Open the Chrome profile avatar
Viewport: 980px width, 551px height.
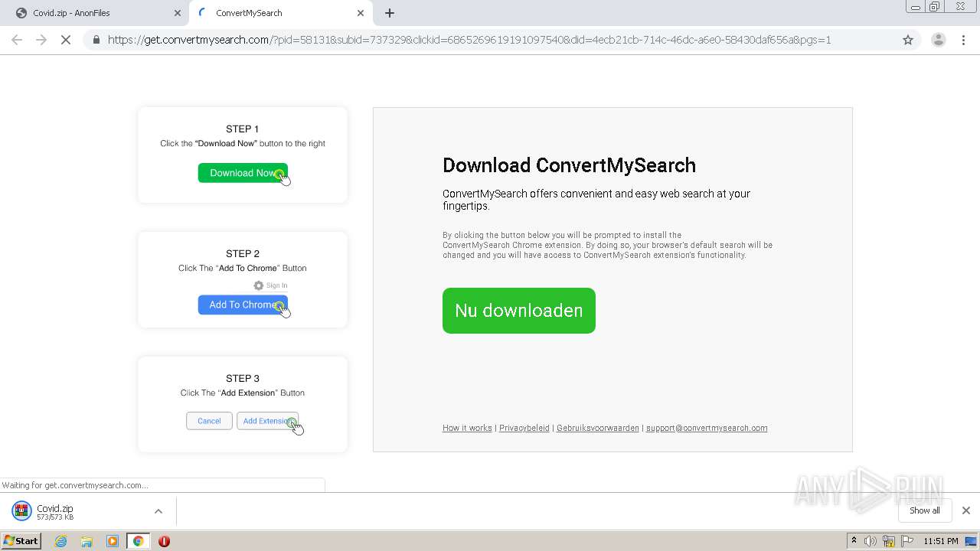click(938, 40)
